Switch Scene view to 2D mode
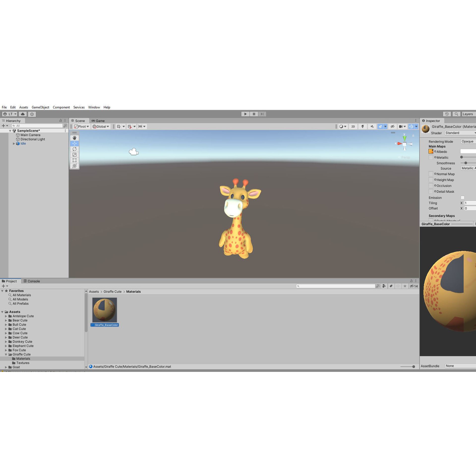 (353, 126)
